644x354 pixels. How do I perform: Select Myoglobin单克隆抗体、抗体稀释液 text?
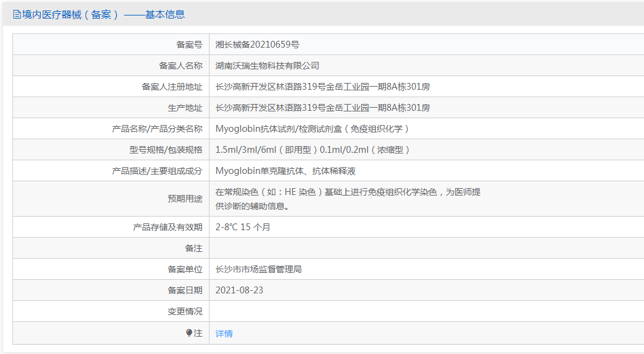(x=286, y=171)
